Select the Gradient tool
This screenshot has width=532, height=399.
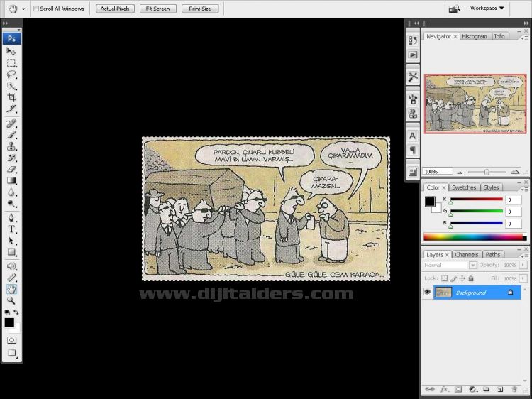click(x=11, y=180)
